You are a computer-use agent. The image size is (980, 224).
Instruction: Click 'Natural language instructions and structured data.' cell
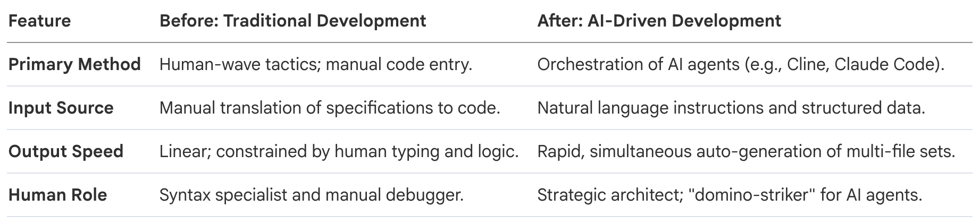pos(731,108)
